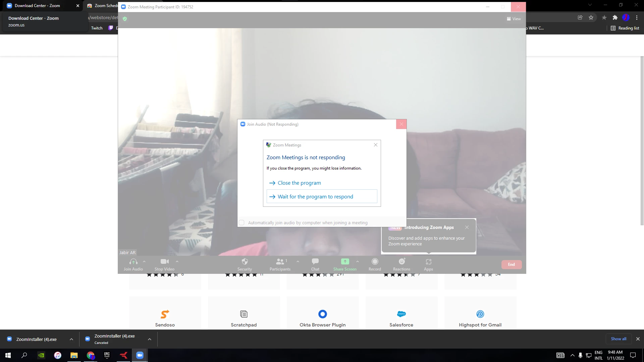The width and height of the screenshot is (644, 362).
Task: Click the Join Audio headphone icon
Action: [133, 262]
